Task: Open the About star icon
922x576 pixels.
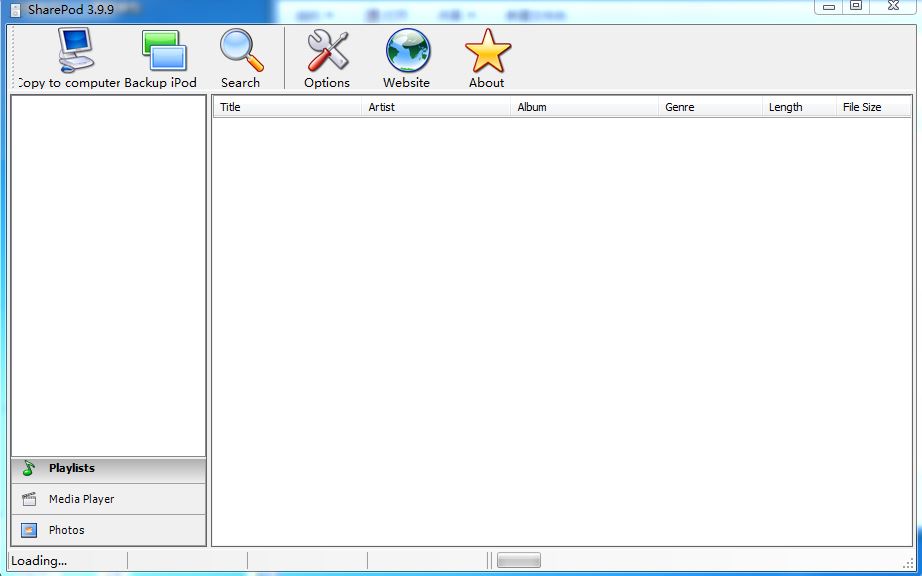Action: pos(487,51)
